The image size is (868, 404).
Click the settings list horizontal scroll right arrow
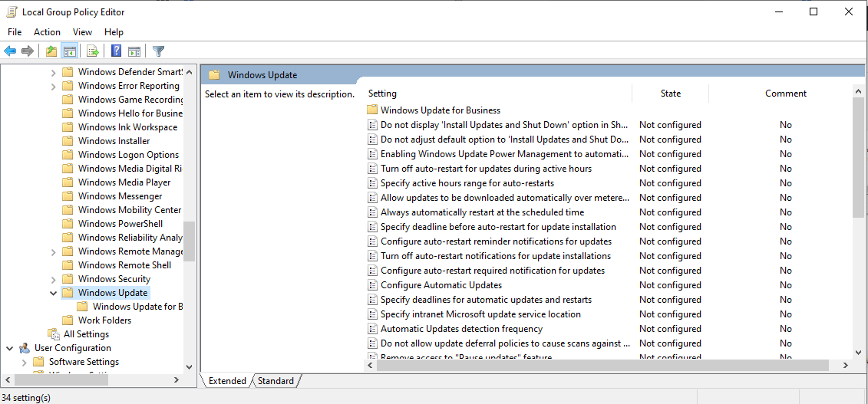pyautogui.click(x=845, y=366)
